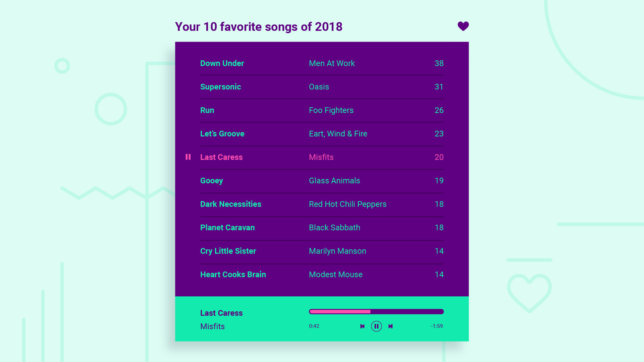Click the pink pause icon beside Last Caress
The width and height of the screenshot is (644, 362).
[188, 157]
